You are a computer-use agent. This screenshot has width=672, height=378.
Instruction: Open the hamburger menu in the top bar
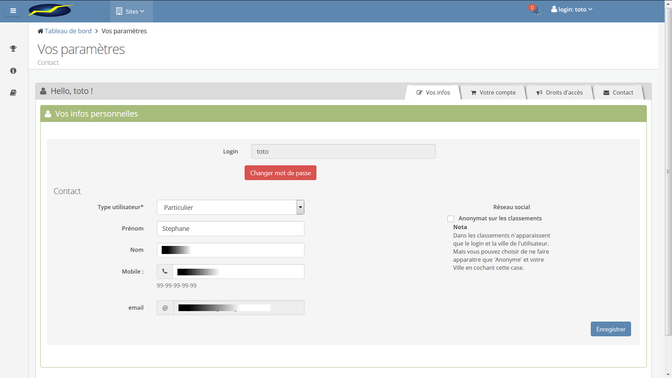13,10
